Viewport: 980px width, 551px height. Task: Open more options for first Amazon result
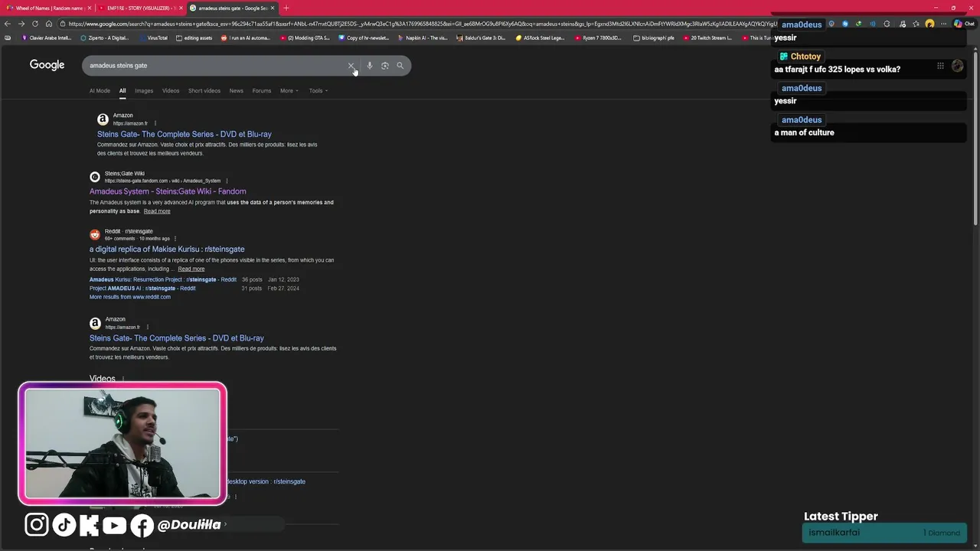click(155, 123)
